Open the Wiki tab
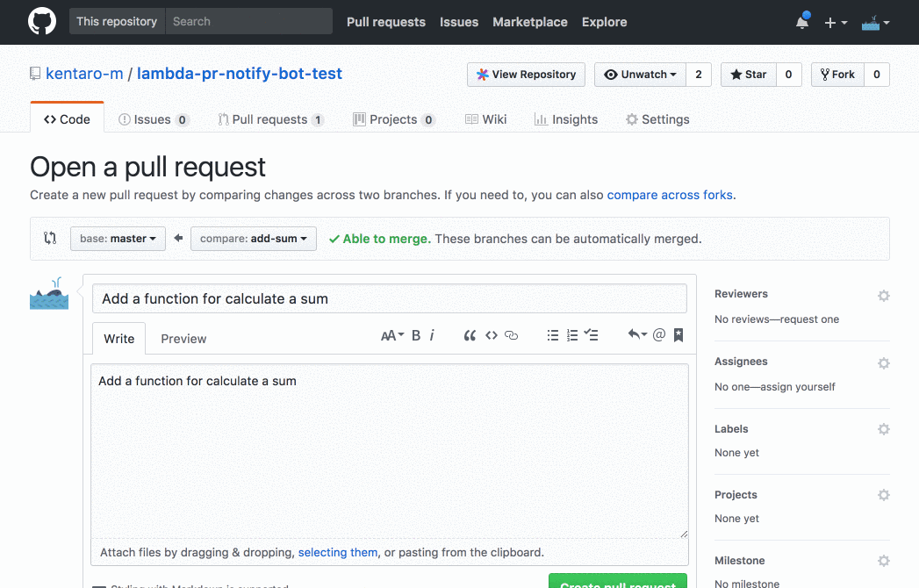 pyautogui.click(x=486, y=119)
